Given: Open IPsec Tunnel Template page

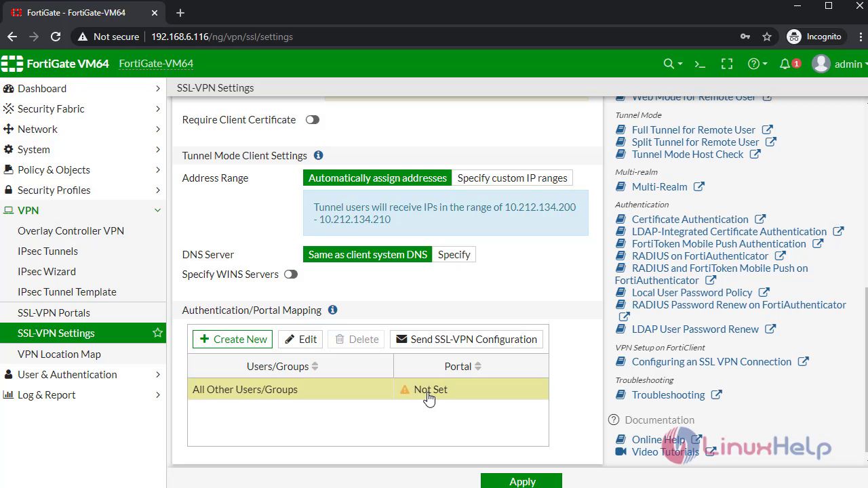Looking at the screenshot, I should pyautogui.click(x=67, y=291).
